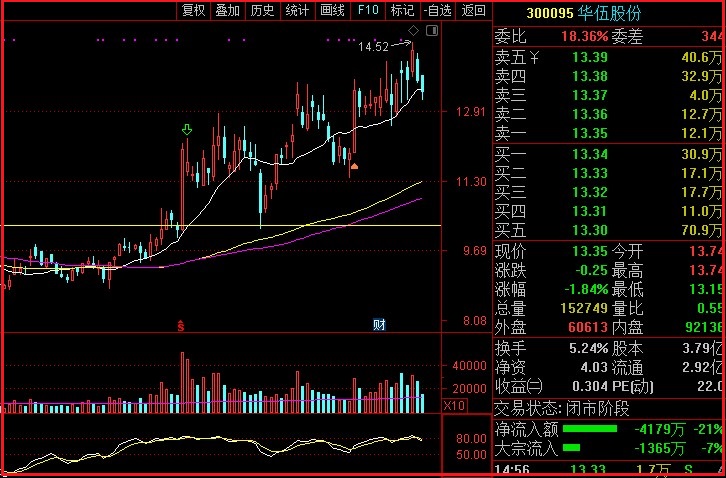The image size is (726, 478).
Task: Click the orange up triangle marker
Action: click(x=354, y=166)
